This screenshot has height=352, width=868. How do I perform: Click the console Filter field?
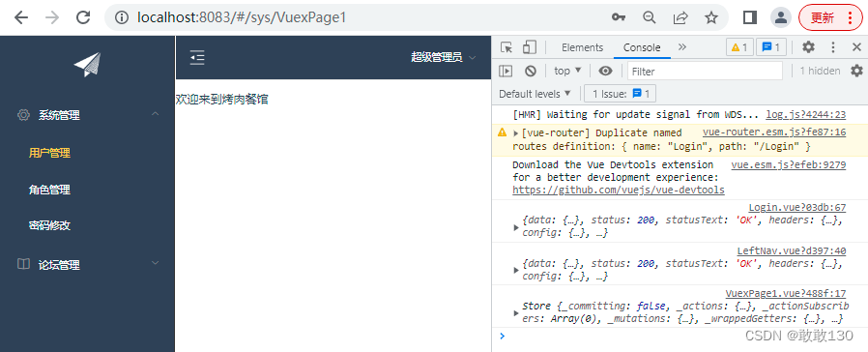click(706, 71)
